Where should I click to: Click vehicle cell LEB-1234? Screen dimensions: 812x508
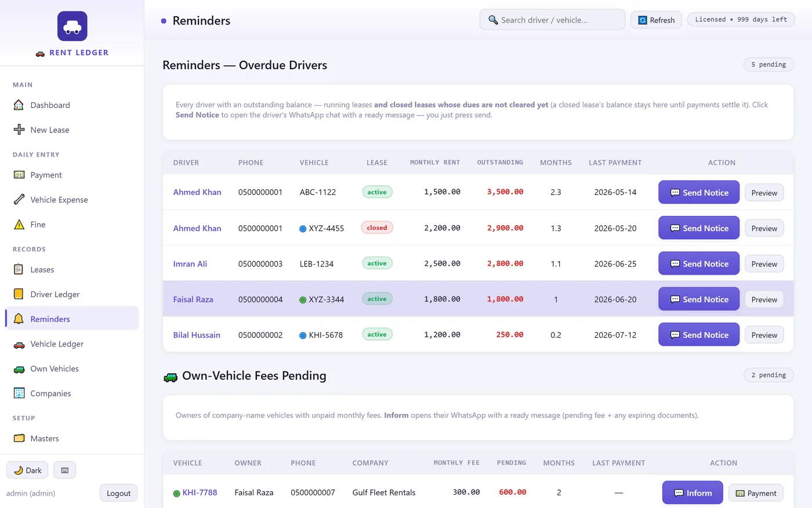[317, 264]
